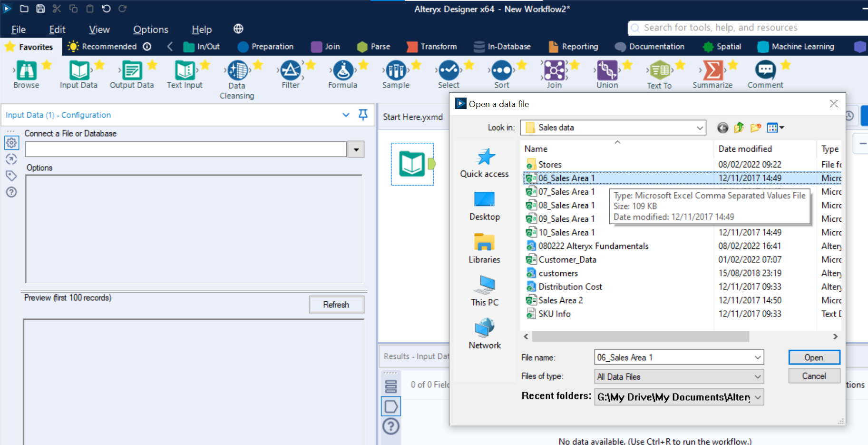
Task: Click the globe language icon
Action: 238,29
